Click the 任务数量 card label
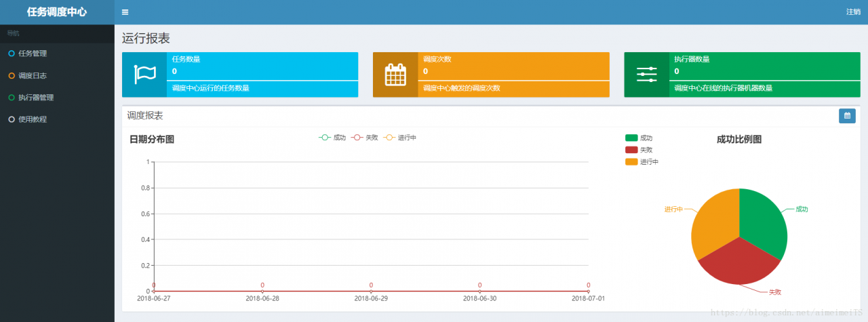This screenshot has width=868, height=322. point(186,59)
